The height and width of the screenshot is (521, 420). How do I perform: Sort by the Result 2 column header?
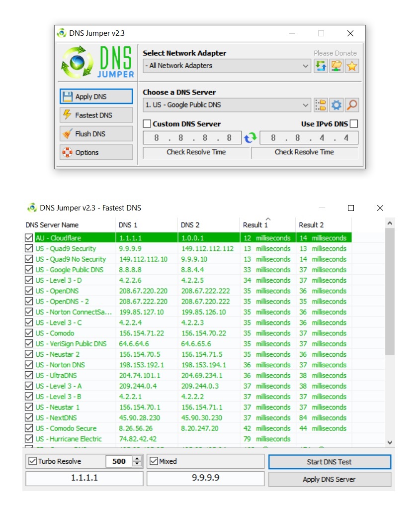[x=324, y=225]
